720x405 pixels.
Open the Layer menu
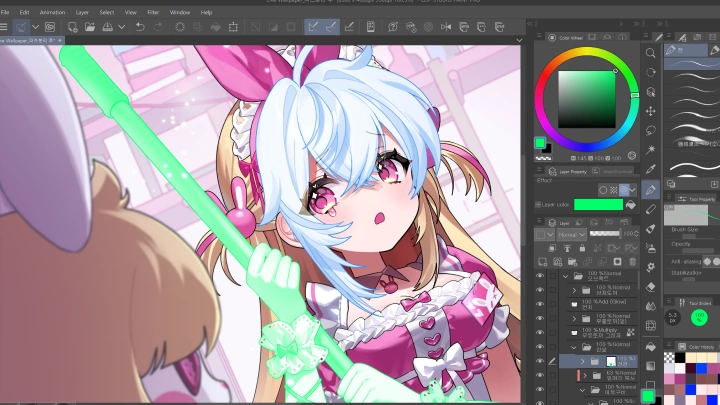[82, 12]
